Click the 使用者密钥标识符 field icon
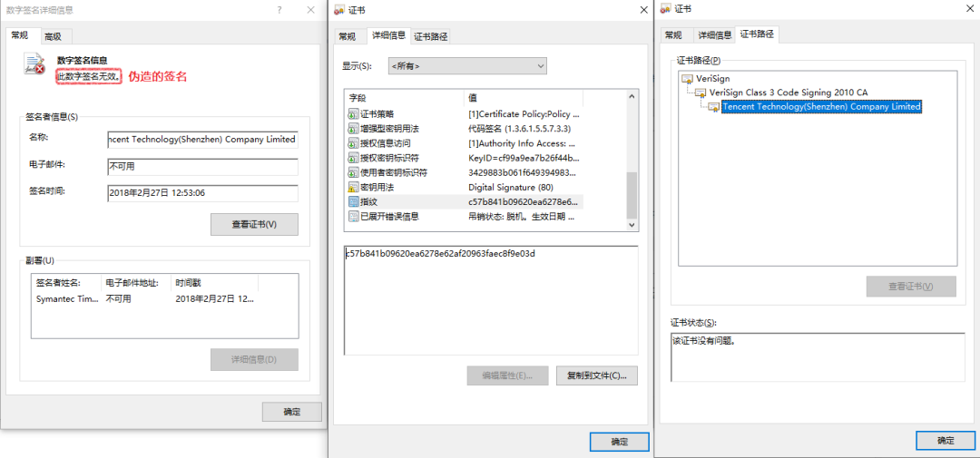This screenshot has height=458, width=980. pyautogui.click(x=354, y=172)
